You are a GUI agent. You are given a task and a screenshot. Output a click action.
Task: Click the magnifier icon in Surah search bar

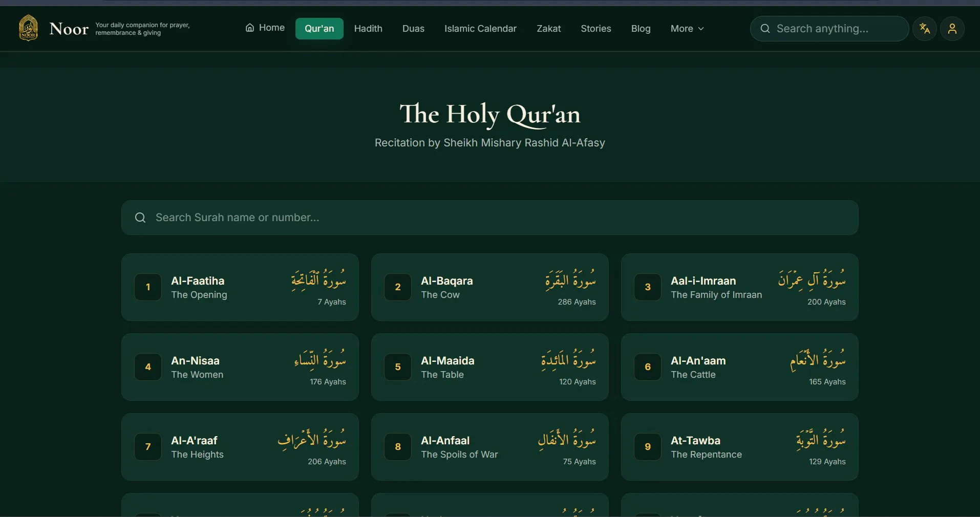140,218
